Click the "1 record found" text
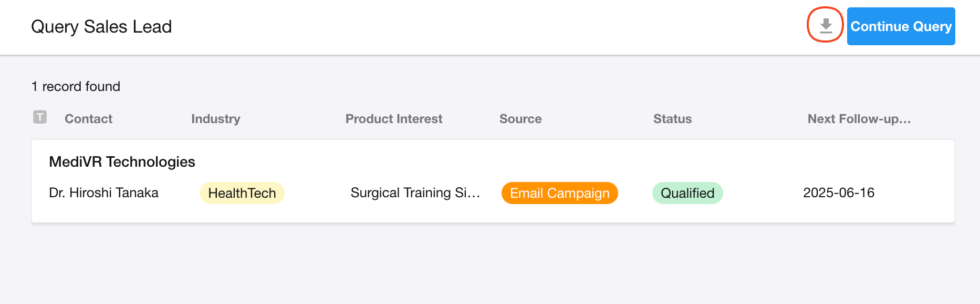The image size is (980, 304). coord(76,86)
